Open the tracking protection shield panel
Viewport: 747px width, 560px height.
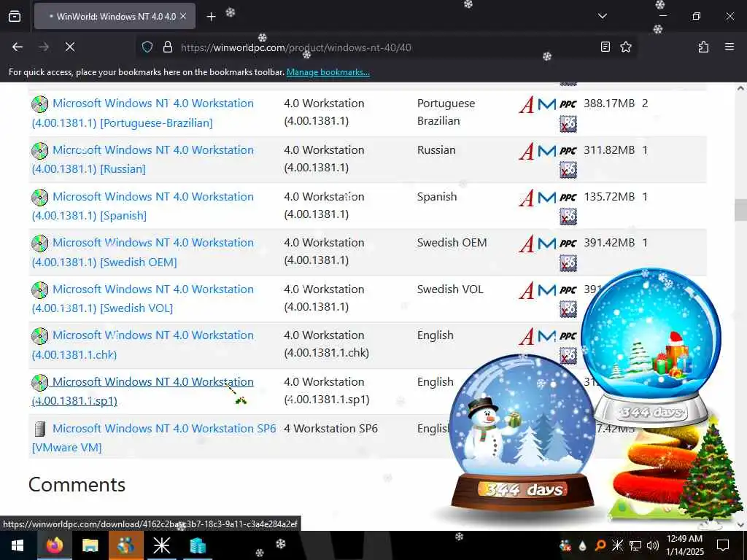[x=147, y=47]
